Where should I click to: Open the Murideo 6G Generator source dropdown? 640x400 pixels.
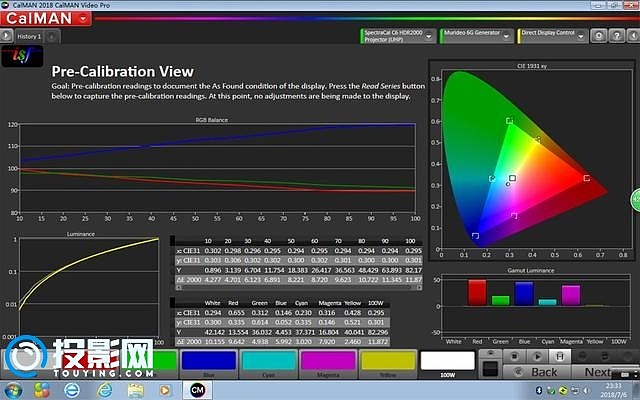click(x=506, y=36)
